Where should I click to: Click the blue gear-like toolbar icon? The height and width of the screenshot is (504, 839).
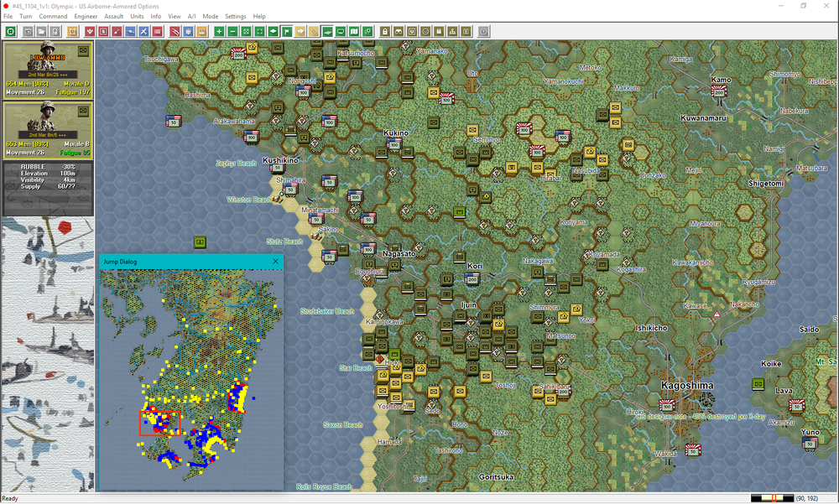[188, 32]
